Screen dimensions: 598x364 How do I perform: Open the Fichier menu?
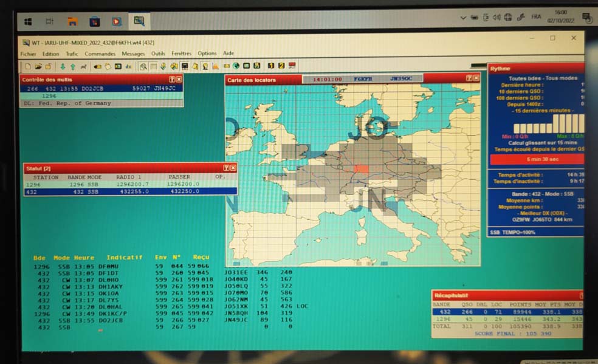pyautogui.click(x=28, y=54)
